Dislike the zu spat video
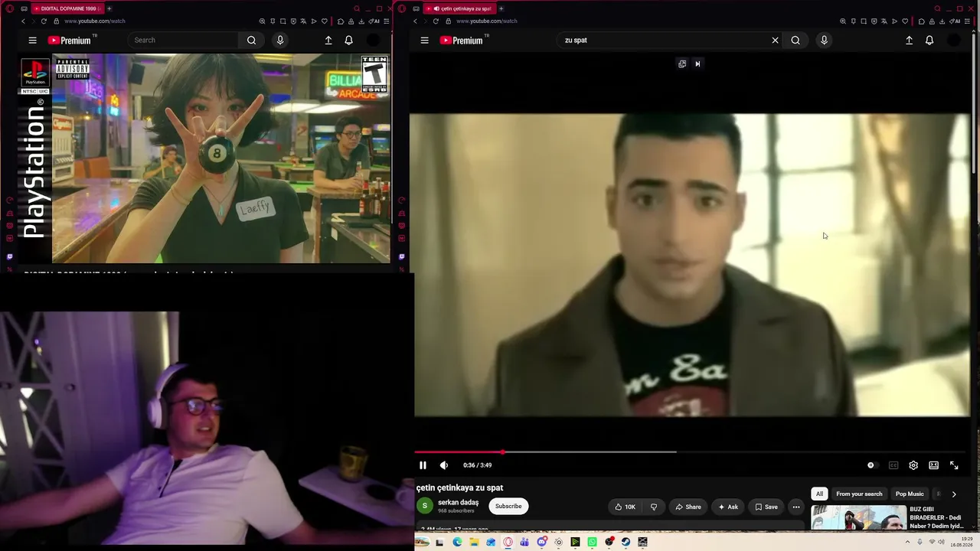This screenshot has width=980, height=551. (x=654, y=507)
